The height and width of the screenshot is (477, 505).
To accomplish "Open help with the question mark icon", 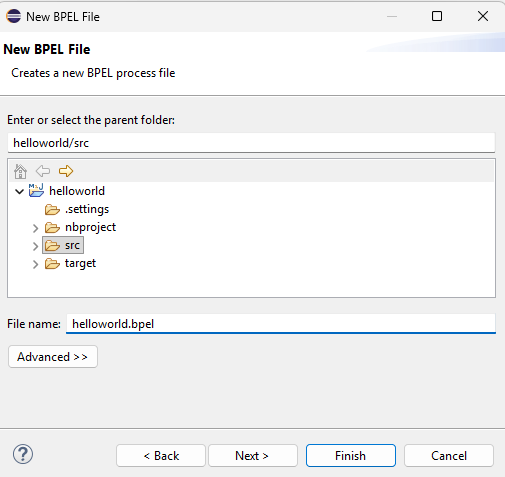I will 23,454.
